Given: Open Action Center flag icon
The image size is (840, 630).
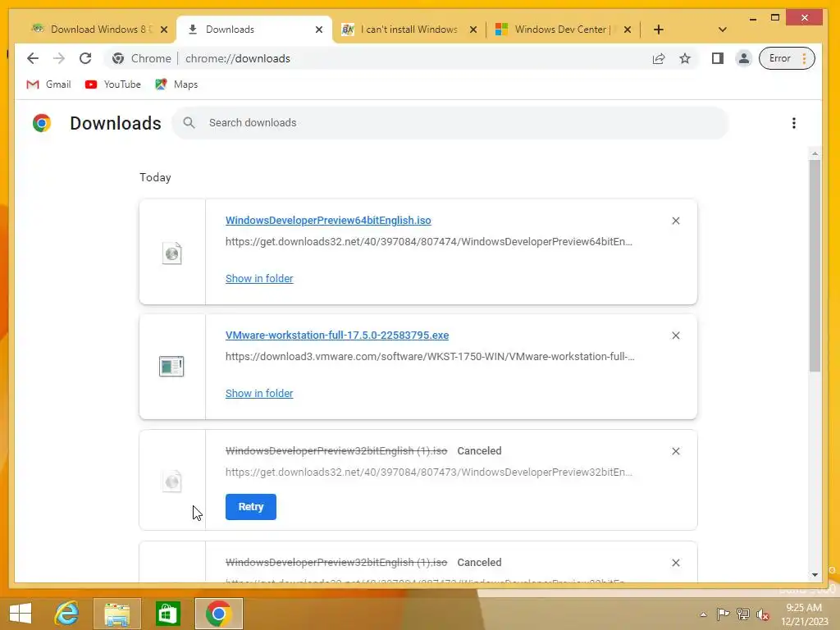Looking at the screenshot, I should (723, 614).
